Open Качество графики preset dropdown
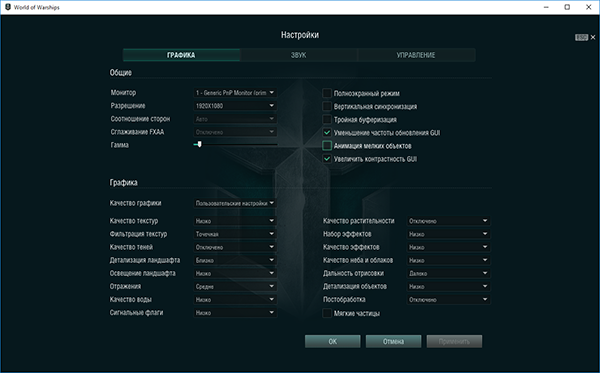 pyautogui.click(x=235, y=203)
